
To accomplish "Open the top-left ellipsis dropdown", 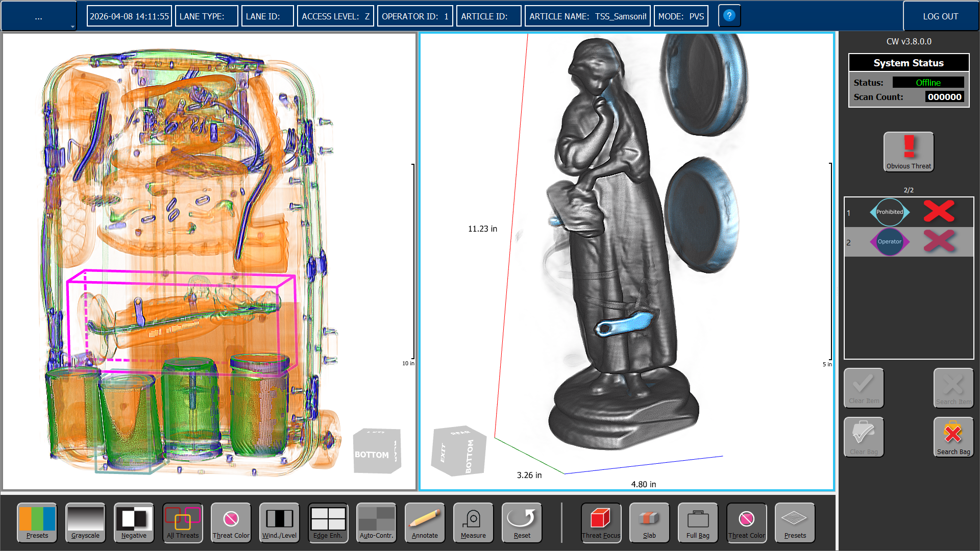I will click(39, 16).
